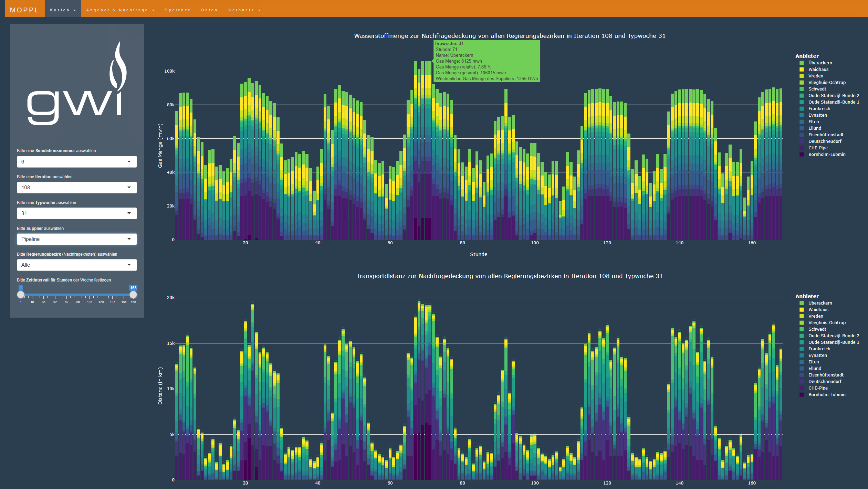The image size is (868, 489).
Task: Click the Vreden color swatch in the top legend
Action: tap(802, 76)
